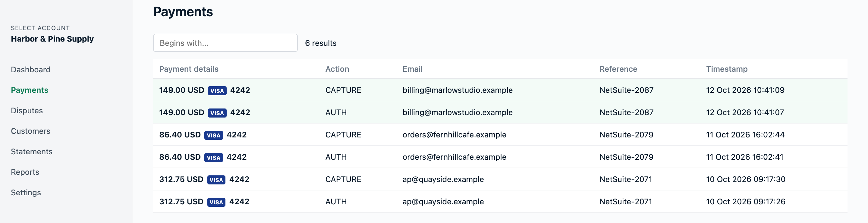Viewport: 868px width, 223px height.
Task: Click NetSuite-2079 in the 16:02:44 row
Action: click(x=626, y=134)
